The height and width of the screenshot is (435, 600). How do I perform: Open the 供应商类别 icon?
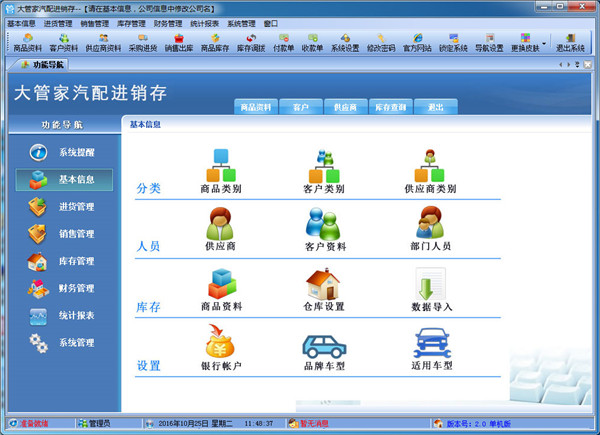(430, 171)
